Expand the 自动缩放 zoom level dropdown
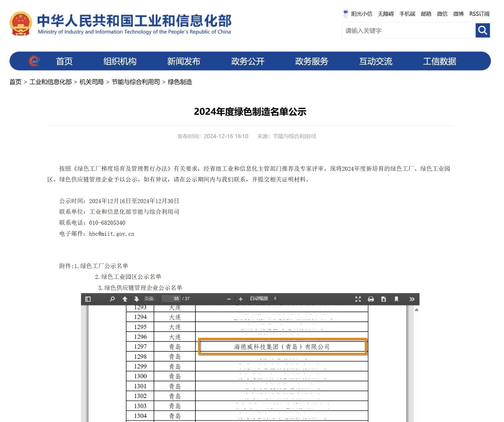The image size is (504, 422). pyautogui.click(x=263, y=298)
